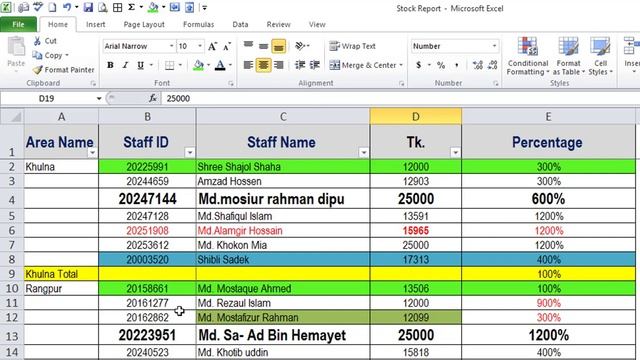Click the Name Box showing D19
The width and height of the screenshot is (640, 360).
click(47, 98)
